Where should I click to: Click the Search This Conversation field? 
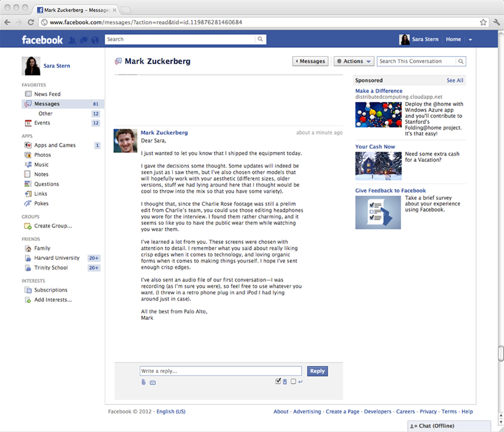click(x=417, y=61)
